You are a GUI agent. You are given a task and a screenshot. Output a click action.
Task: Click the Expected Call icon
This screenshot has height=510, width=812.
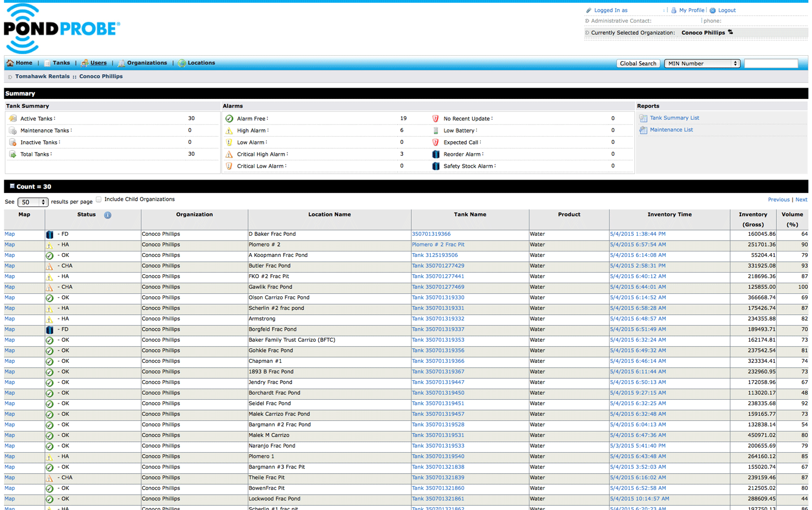click(x=435, y=142)
